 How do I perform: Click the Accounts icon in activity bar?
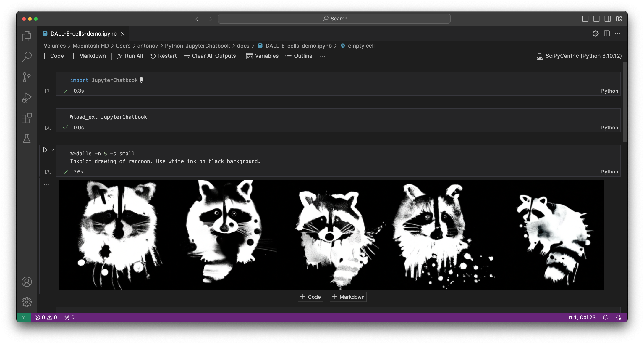[27, 282]
